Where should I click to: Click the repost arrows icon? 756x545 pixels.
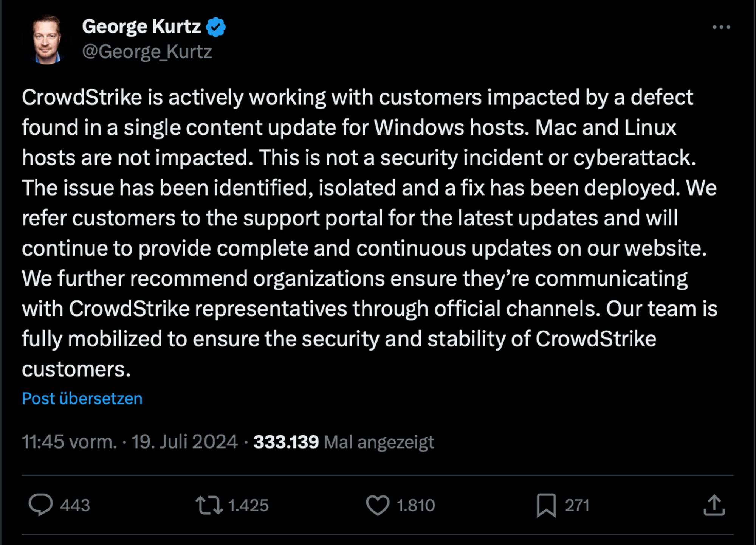(209, 505)
